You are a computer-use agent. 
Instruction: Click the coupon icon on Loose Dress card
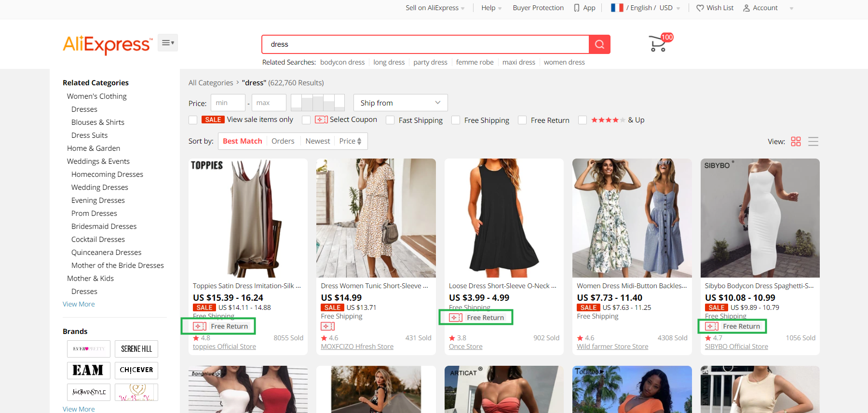(456, 318)
